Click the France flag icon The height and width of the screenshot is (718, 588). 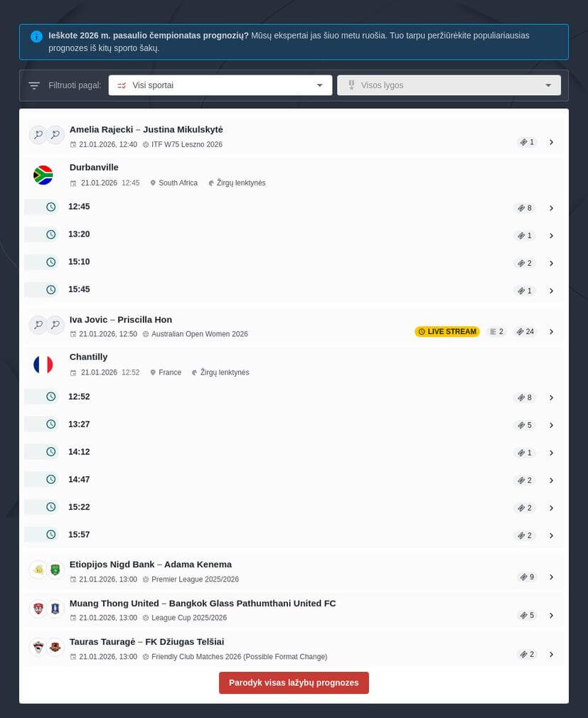click(x=43, y=365)
